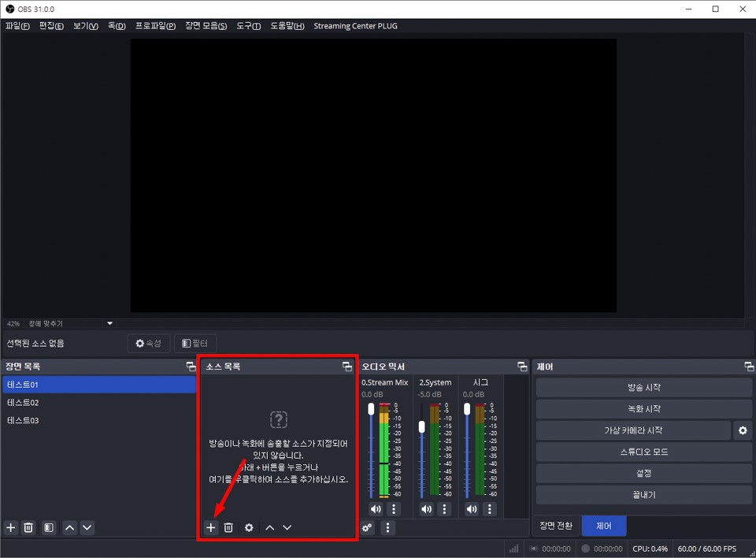The image size is (756, 558).
Task: Mute the 2.System audio channel
Action: tap(426, 509)
